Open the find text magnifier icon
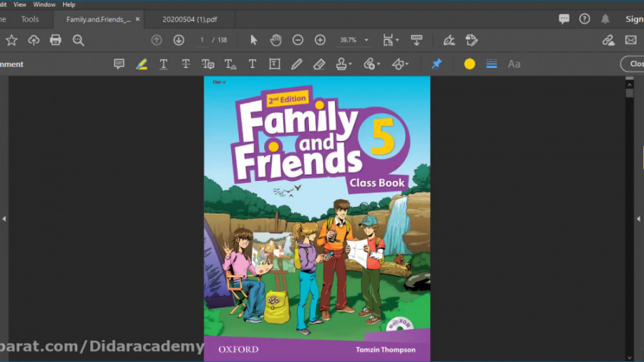The height and width of the screenshot is (362, 644). pos(78,40)
